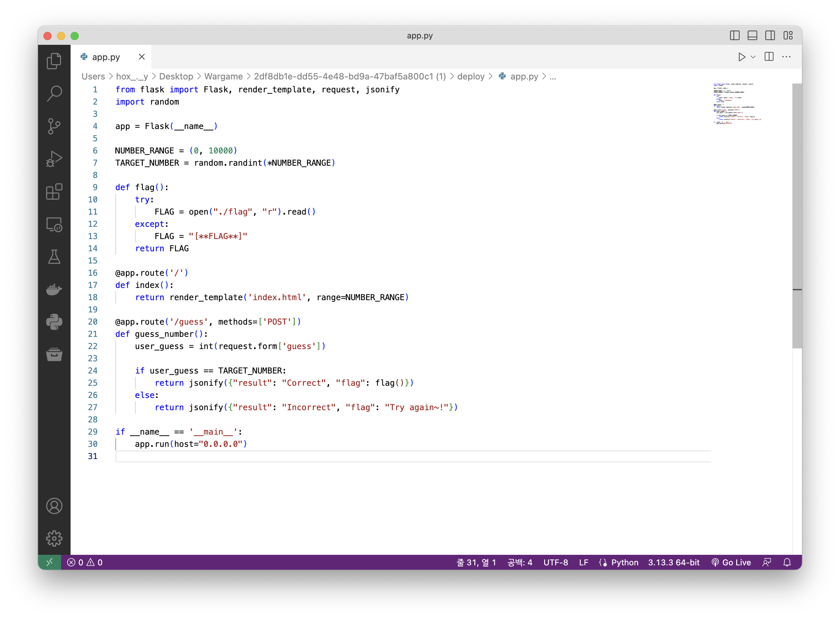The image size is (840, 620).
Task: Change Python language mode in status bar
Action: (624, 562)
